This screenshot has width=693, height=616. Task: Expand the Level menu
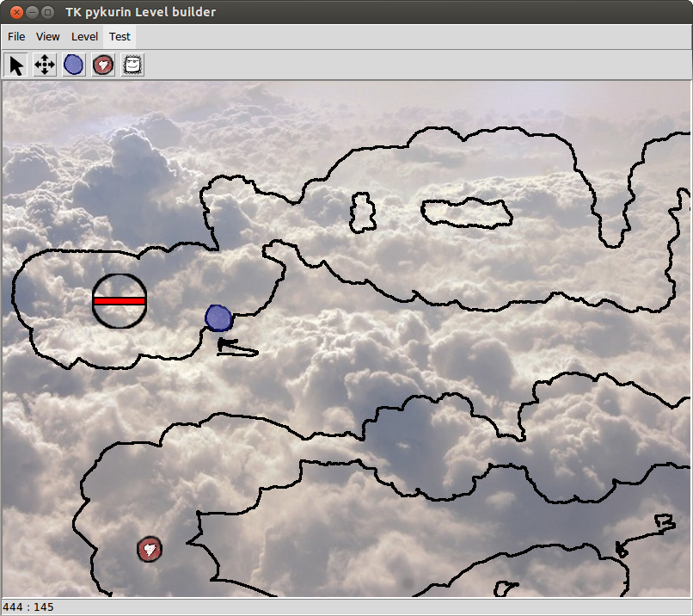84,37
